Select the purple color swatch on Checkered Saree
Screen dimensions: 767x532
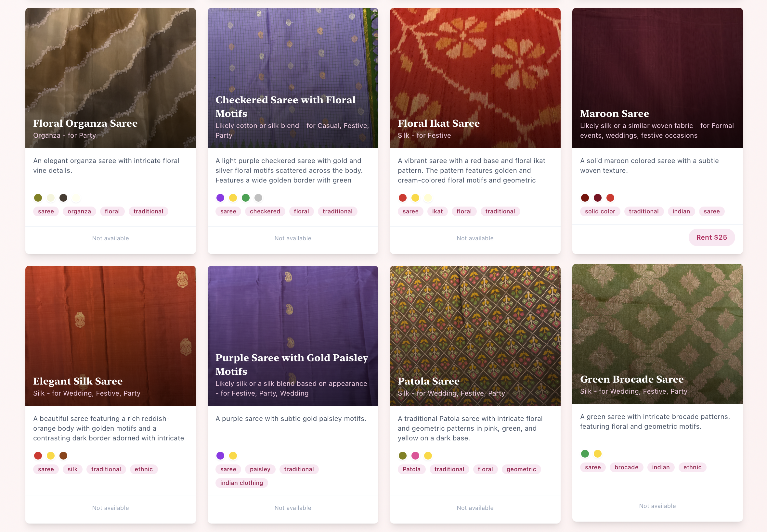220,198
